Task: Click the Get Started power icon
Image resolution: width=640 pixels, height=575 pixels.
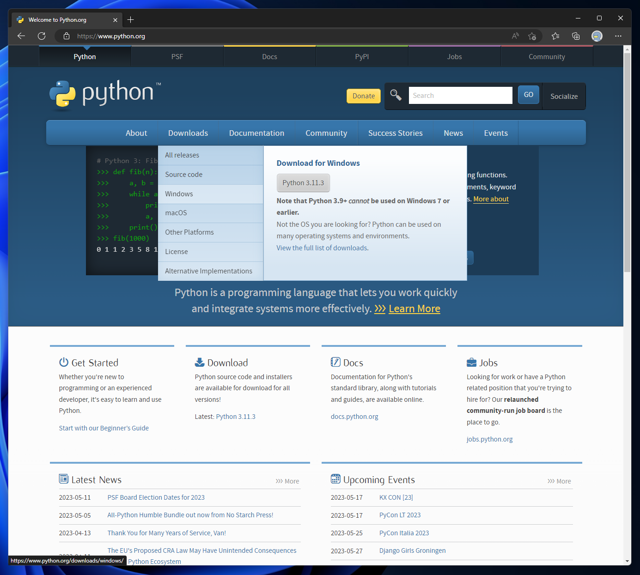Action: point(64,362)
